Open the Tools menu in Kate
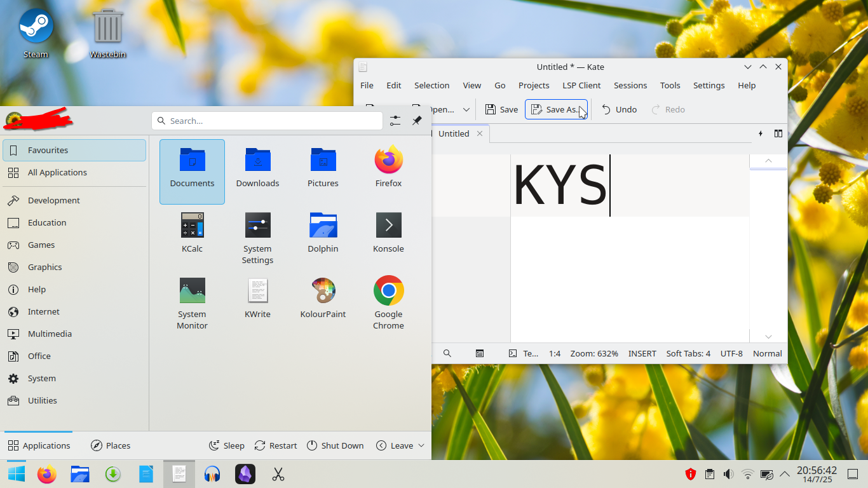The image size is (868, 488). [670, 85]
